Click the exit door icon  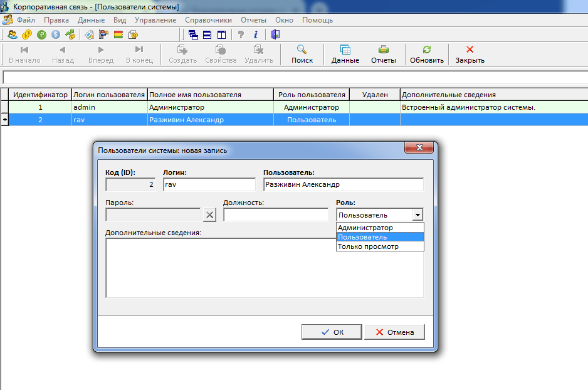275,34
